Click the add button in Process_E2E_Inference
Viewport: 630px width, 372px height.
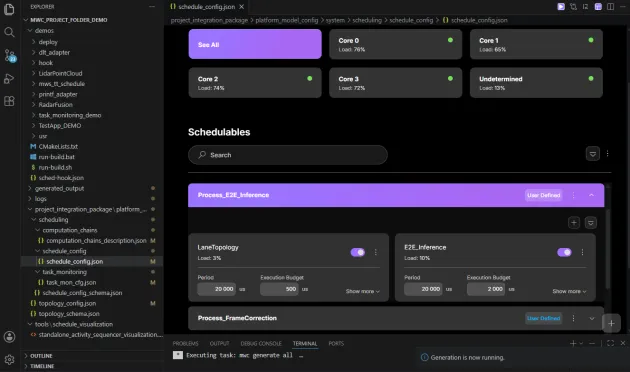574,223
